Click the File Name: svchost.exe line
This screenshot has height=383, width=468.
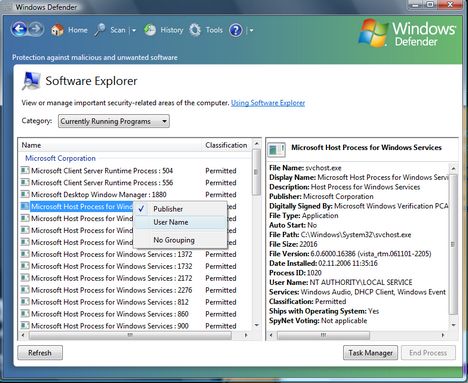point(305,168)
